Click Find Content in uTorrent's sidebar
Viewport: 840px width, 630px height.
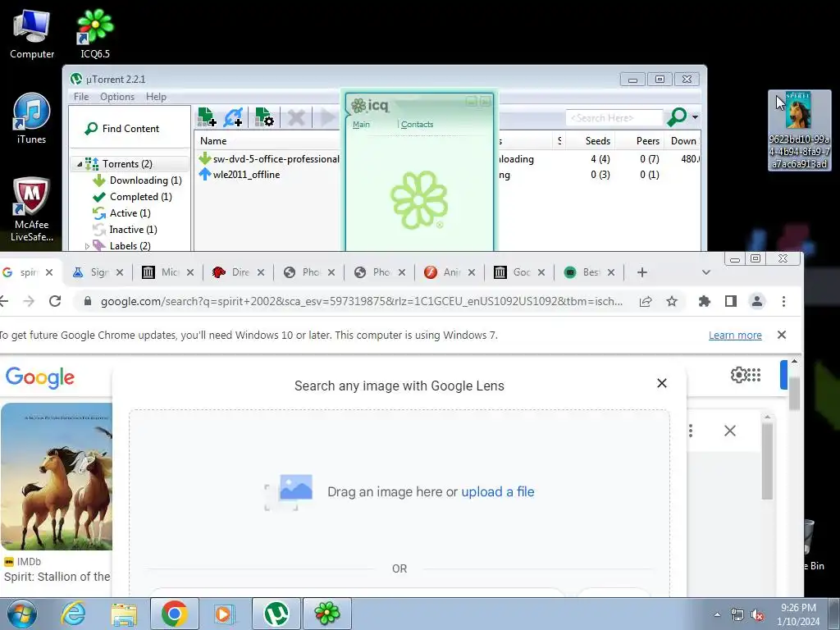122,129
